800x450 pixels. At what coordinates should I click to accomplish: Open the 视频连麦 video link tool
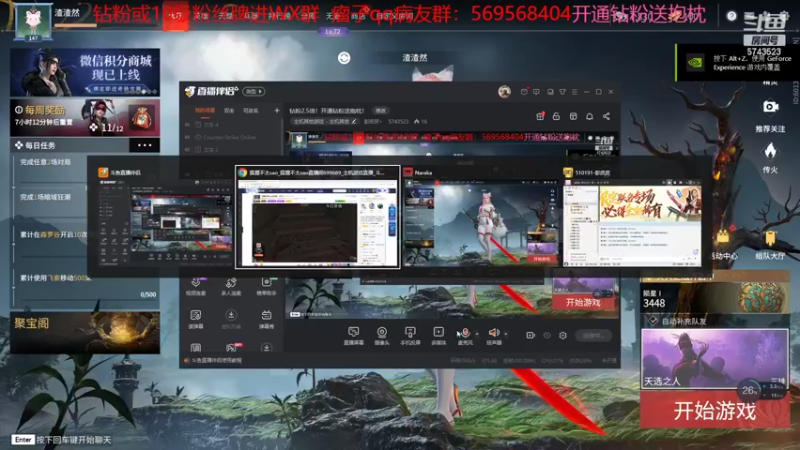[x=196, y=286]
